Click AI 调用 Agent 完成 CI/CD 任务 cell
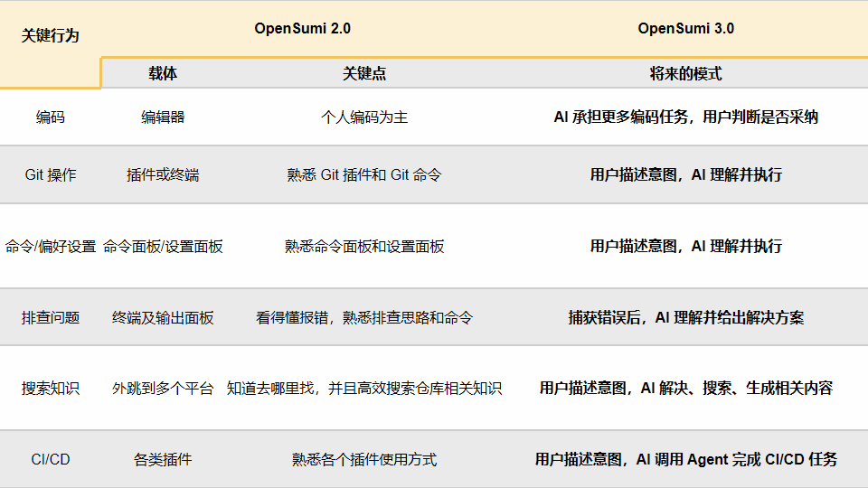Viewport: 868px width, 488px height. [x=686, y=460]
